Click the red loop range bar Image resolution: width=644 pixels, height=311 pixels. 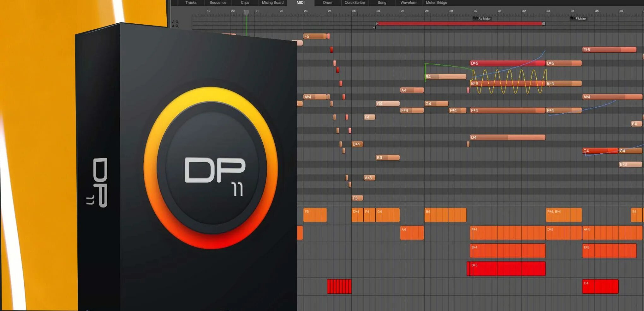click(x=460, y=24)
